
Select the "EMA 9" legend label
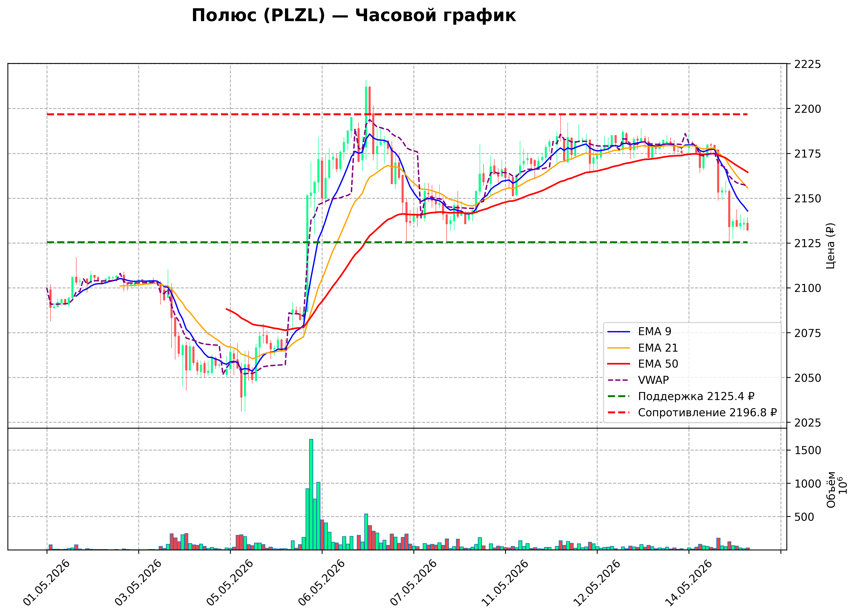pyautogui.click(x=655, y=332)
